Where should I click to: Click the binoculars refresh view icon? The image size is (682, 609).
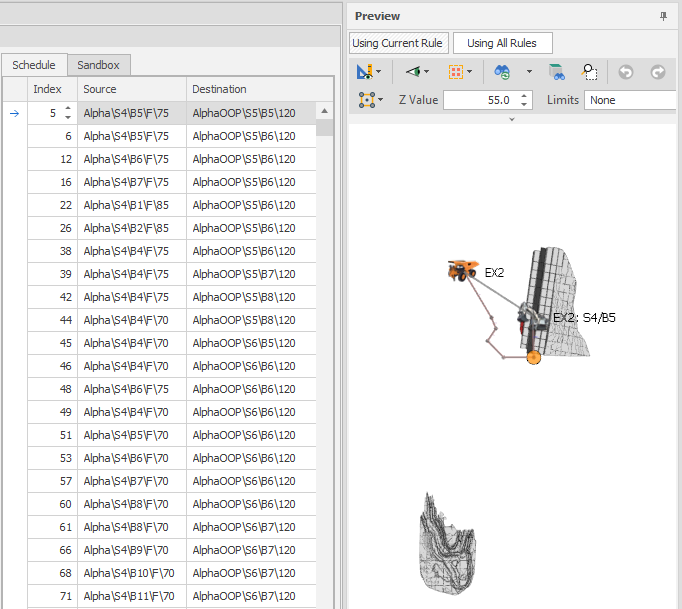(503, 72)
